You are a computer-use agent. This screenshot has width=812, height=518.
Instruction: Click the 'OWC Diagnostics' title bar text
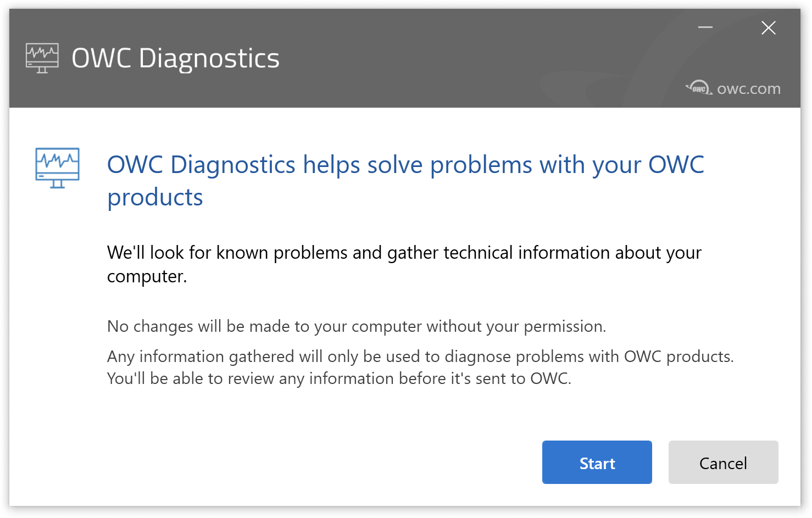pyautogui.click(x=175, y=58)
